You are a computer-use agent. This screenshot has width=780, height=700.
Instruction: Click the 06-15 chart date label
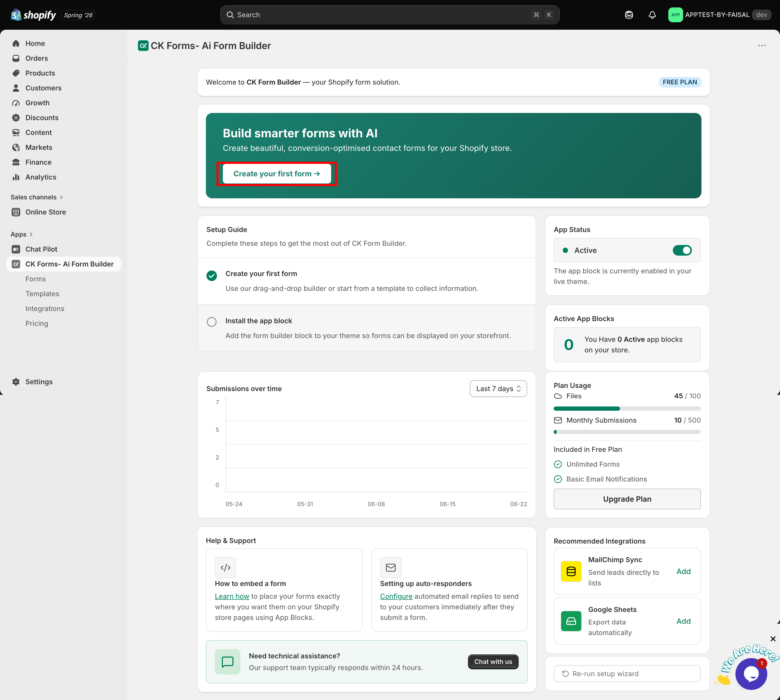448,504
